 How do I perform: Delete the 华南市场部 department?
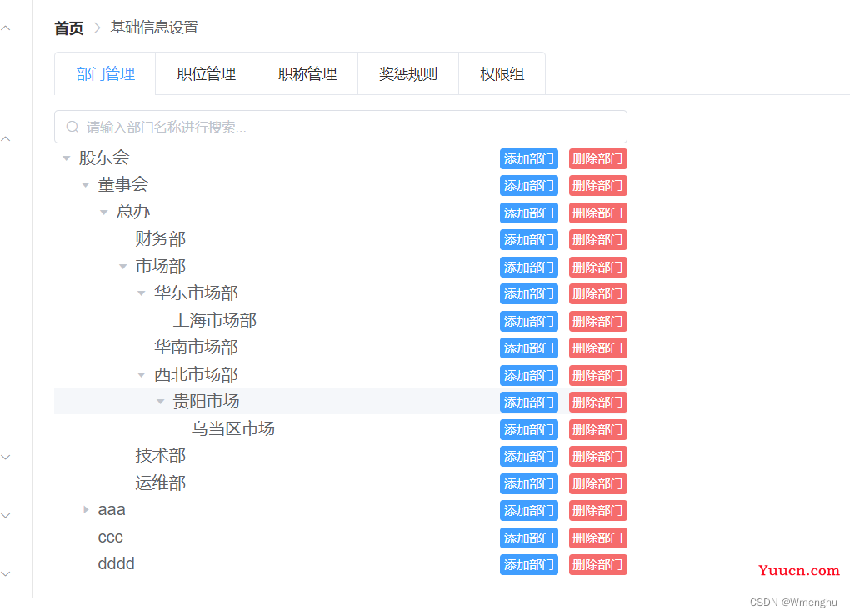[598, 348]
